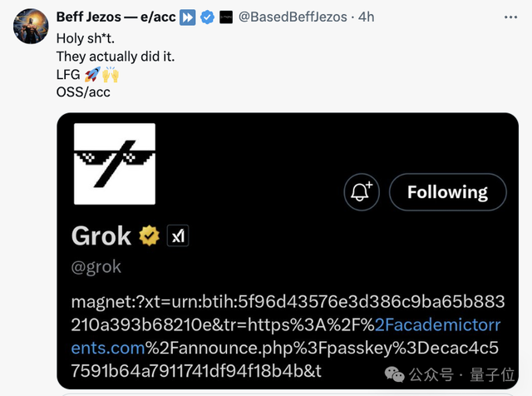Open the tweet via the 4h timestamp
Image resolution: width=532 pixels, height=396 pixels.
tap(366, 18)
